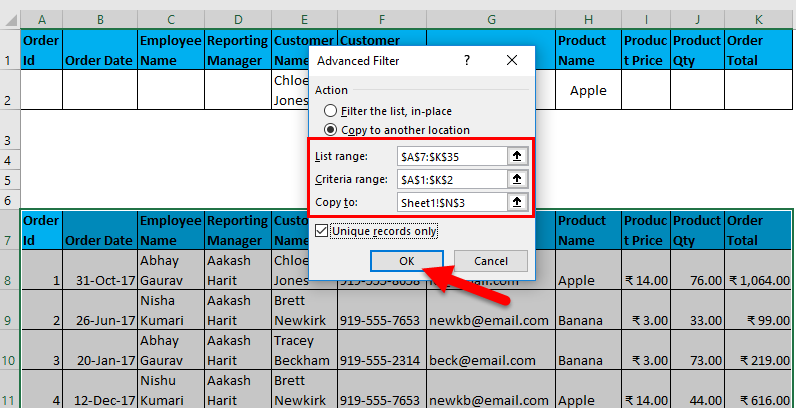Click Banana product cell in row 9
This screenshot has height=408, width=796.
588,310
